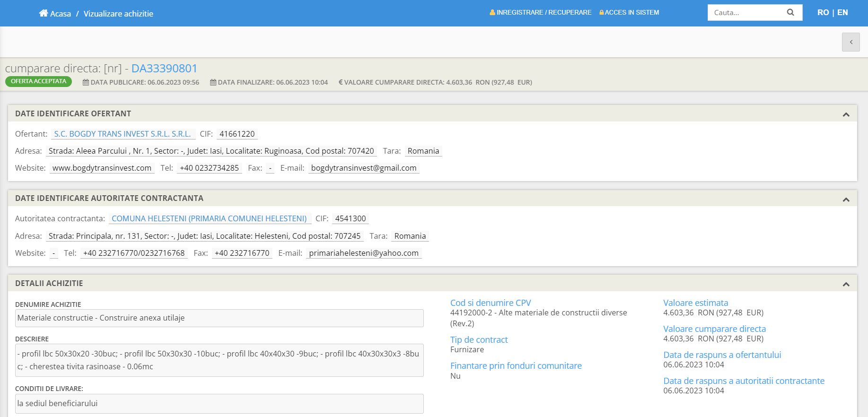868x417 pixels.
Task: Click the supplier address on Aleea Parcului
Action: [211, 151]
